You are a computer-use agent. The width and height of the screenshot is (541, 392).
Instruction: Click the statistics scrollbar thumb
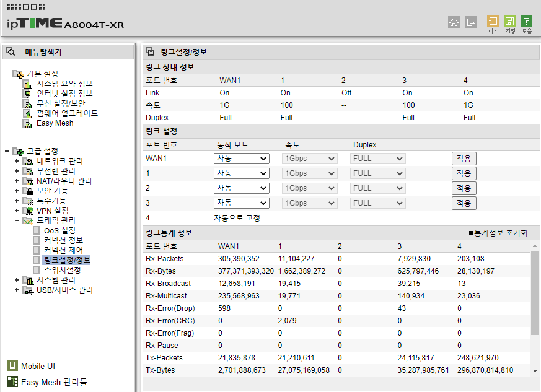coord(535,292)
